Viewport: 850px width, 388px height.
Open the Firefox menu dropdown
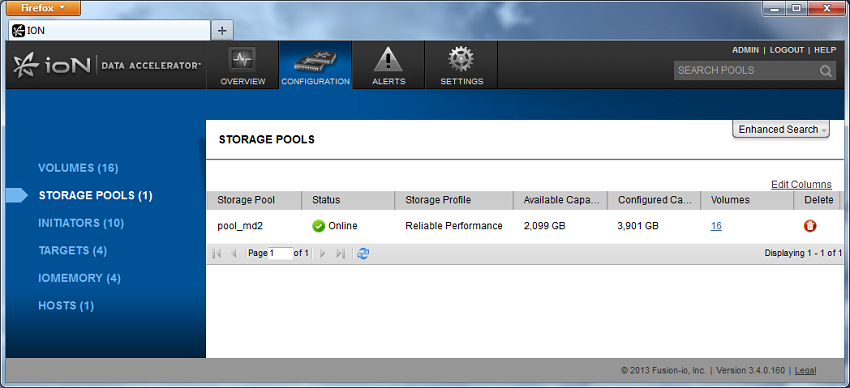pyautogui.click(x=43, y=8)
